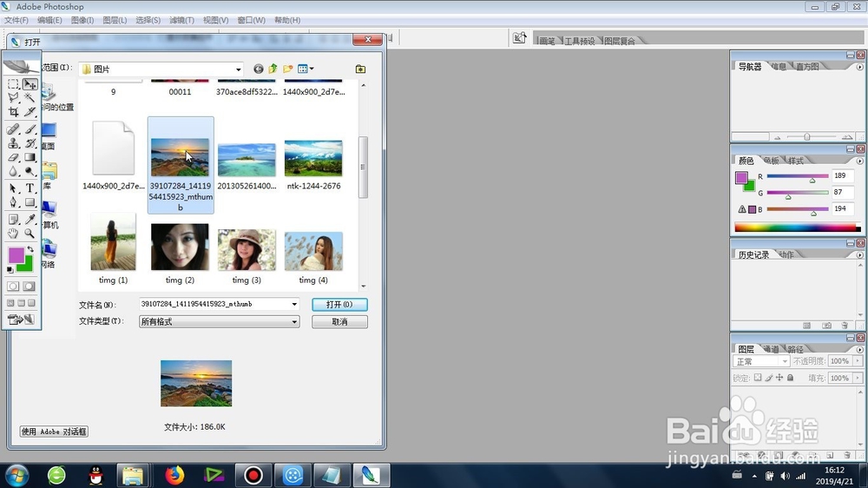The width and height of the screenshot is (868, 488).
Task: Click the foreground color in toolbox
Action: 16,255
